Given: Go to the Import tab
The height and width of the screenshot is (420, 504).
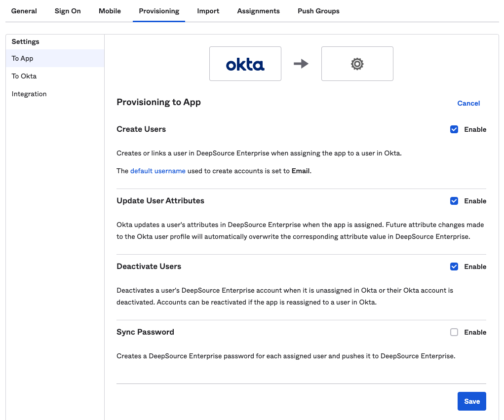Looking at the screenshot, I should pyautogui.click(x=208, y=11).
